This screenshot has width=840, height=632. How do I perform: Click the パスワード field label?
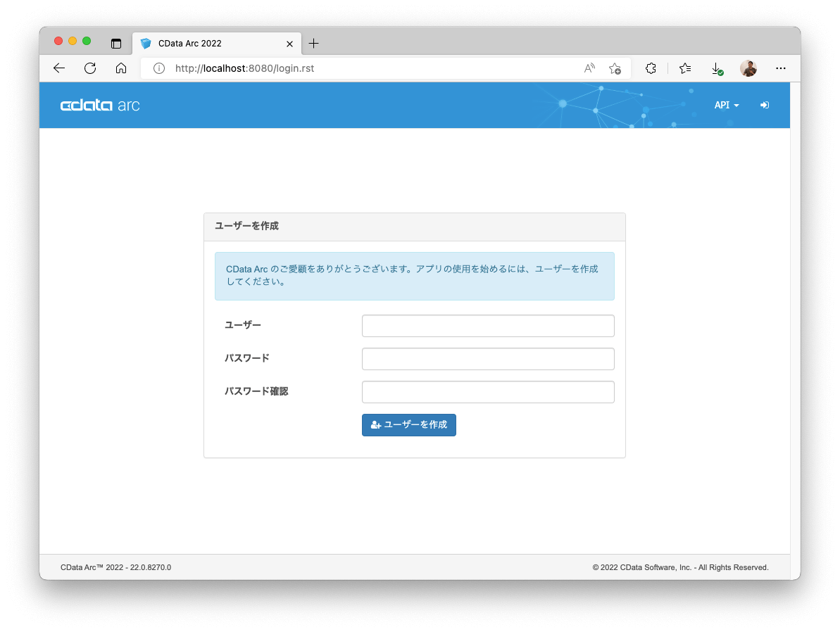(x=247, y=358)
